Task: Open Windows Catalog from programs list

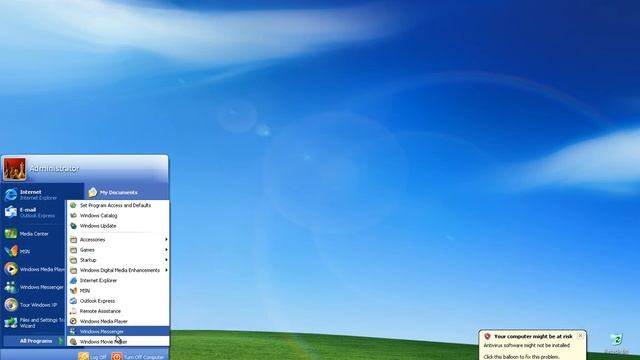Action: coord(118,216)
